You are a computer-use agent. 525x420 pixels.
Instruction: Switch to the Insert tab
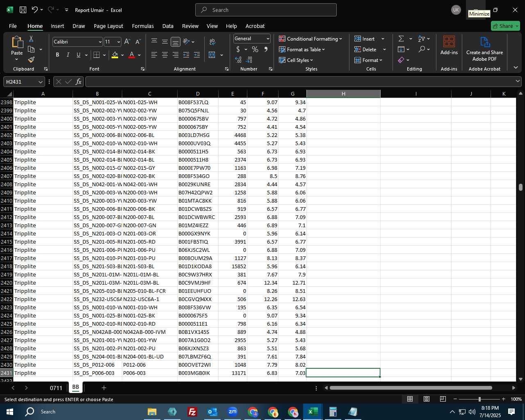click(57, 26)
